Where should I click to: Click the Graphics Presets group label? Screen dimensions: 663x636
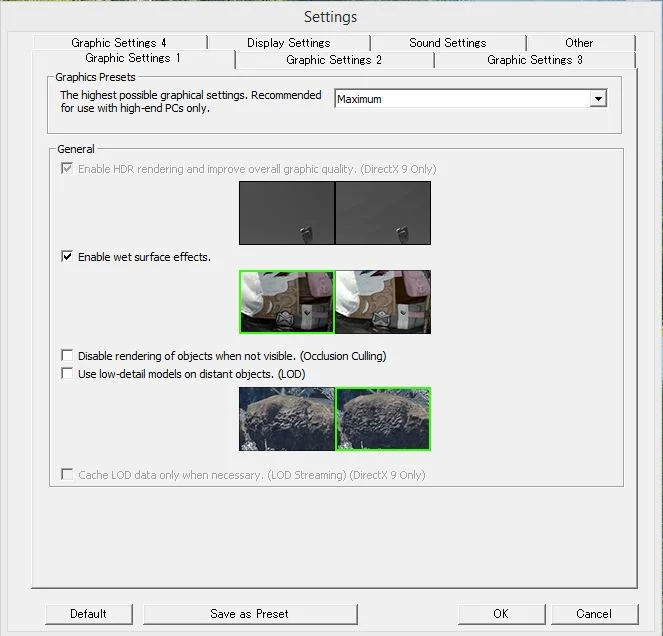95,77
